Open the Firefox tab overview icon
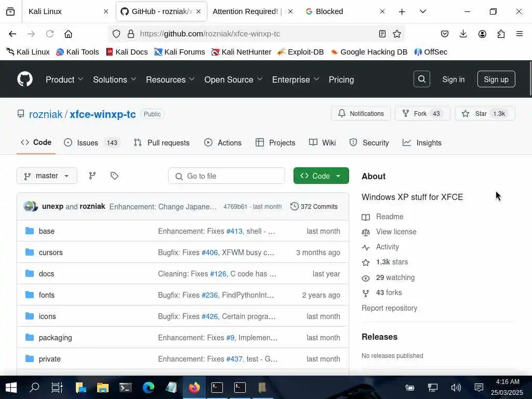 click(10, 11)
